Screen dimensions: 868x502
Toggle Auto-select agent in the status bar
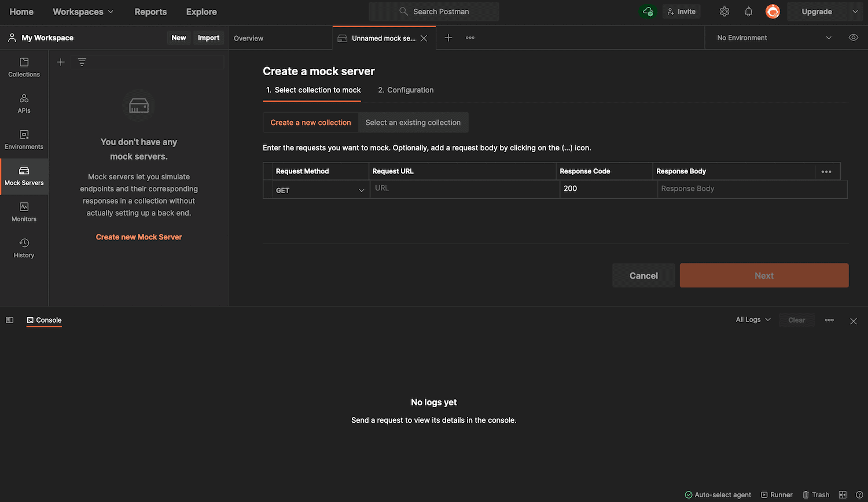coord(718,494)
